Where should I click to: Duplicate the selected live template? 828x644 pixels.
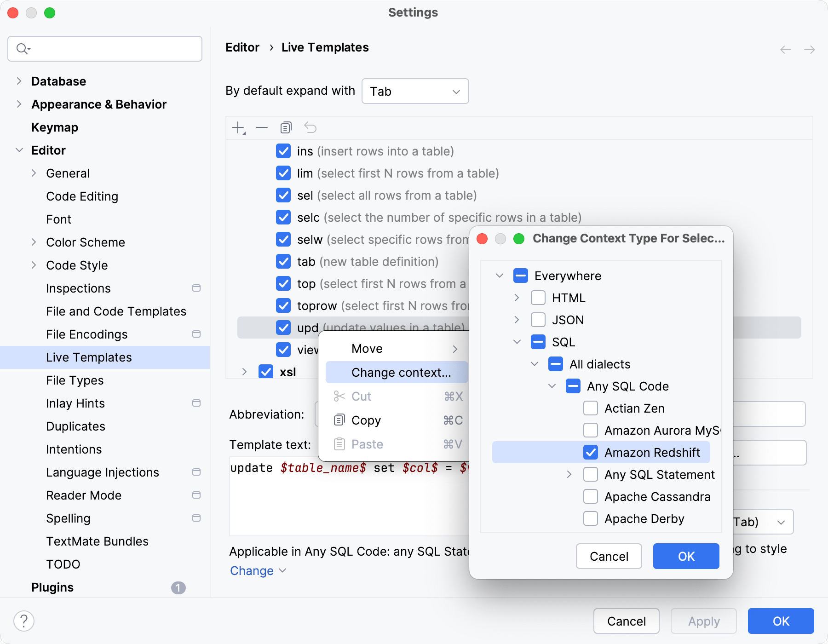tap(286, 127)
